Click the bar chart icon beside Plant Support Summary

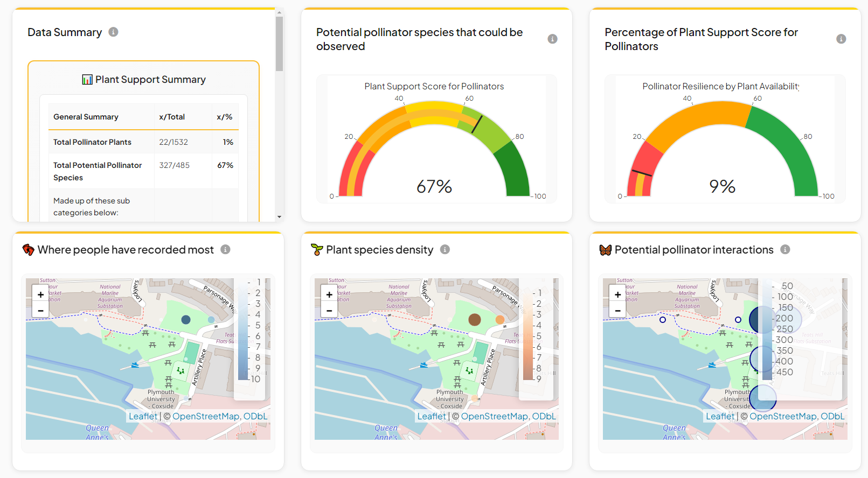pos(87,80)
